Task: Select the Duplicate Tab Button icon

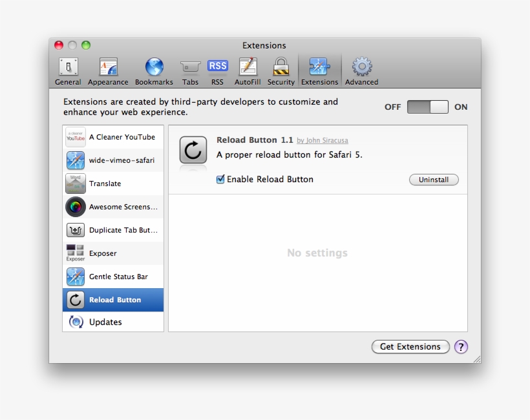Action: click(x=76, y=230)
